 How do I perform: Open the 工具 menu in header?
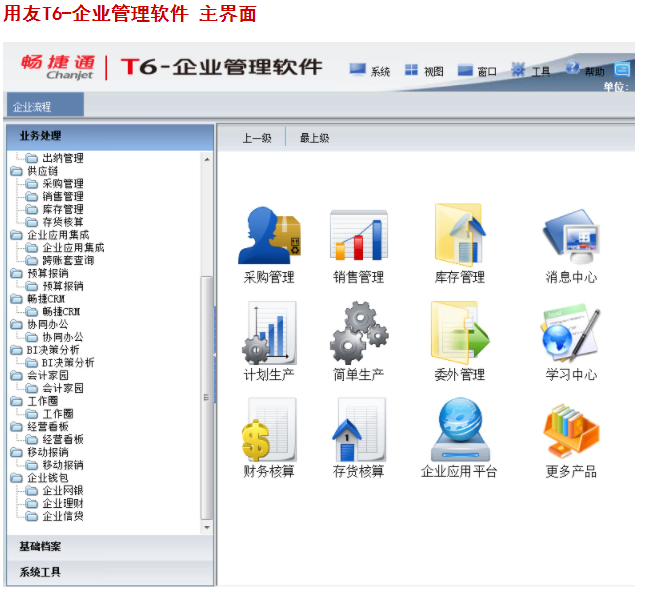(530, 71)
